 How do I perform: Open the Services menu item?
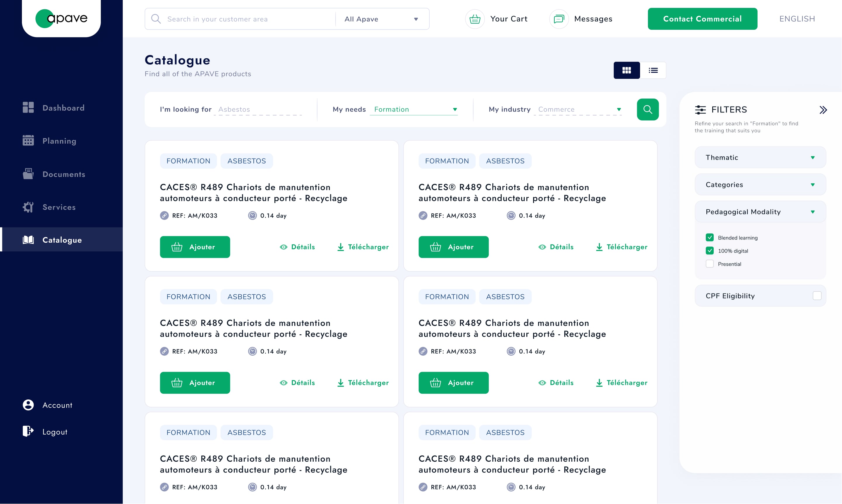[x=61, y=207]
